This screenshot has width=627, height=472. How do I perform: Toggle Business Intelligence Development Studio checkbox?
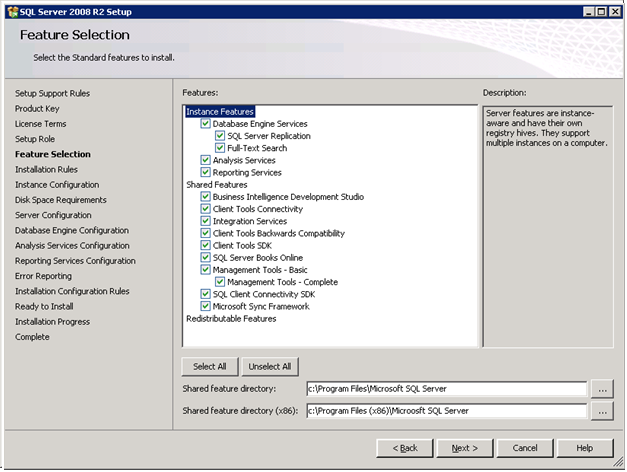coord(205,197)
